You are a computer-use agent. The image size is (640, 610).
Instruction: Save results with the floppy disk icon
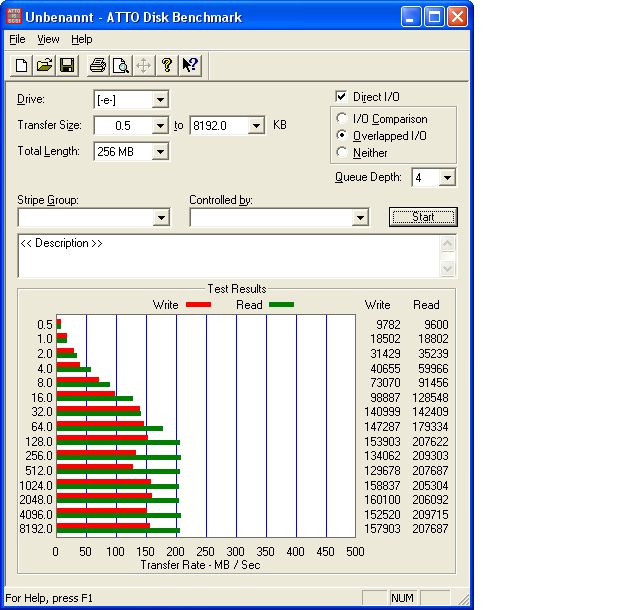67,65
